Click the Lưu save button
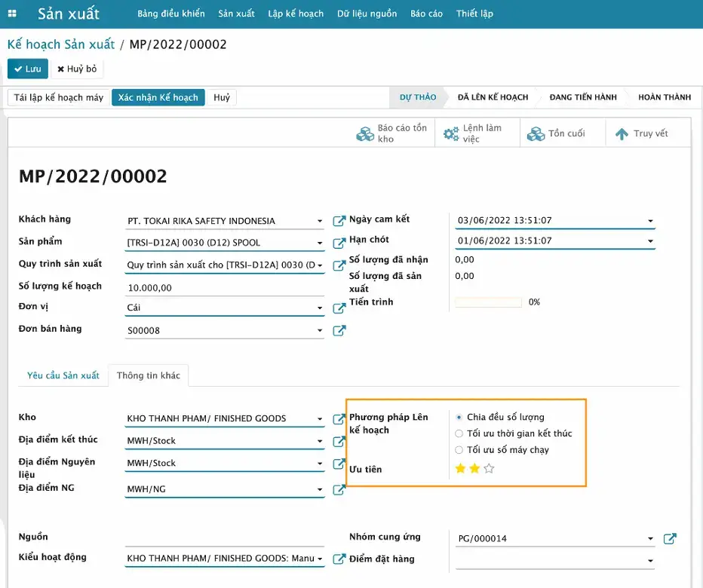Image resolution: width=703 pixels, height=588 pixels. [x=28, y=69]
